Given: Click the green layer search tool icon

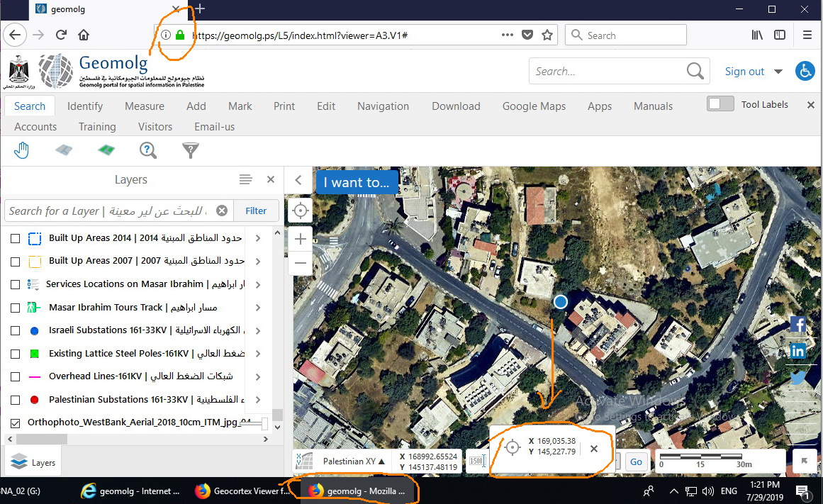Looking at the screenshot, I should (106, 151).
